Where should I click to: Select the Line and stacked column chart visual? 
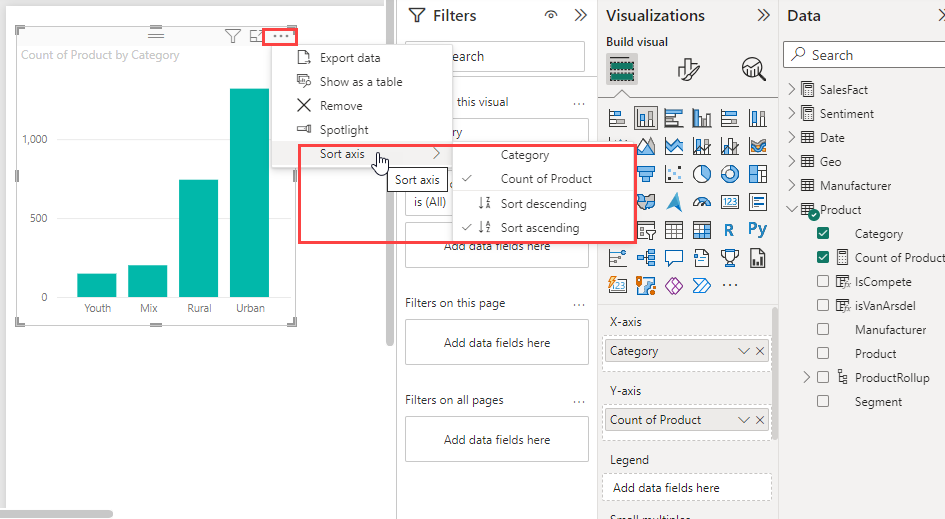(x=702, y=146)
